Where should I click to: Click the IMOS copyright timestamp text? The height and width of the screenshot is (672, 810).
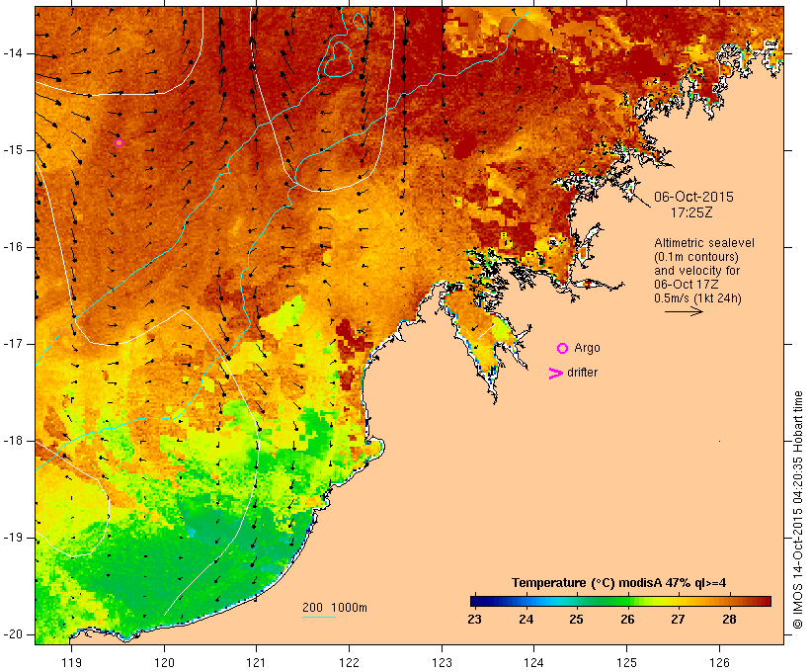pyautogui.click(x=797, y=510)
